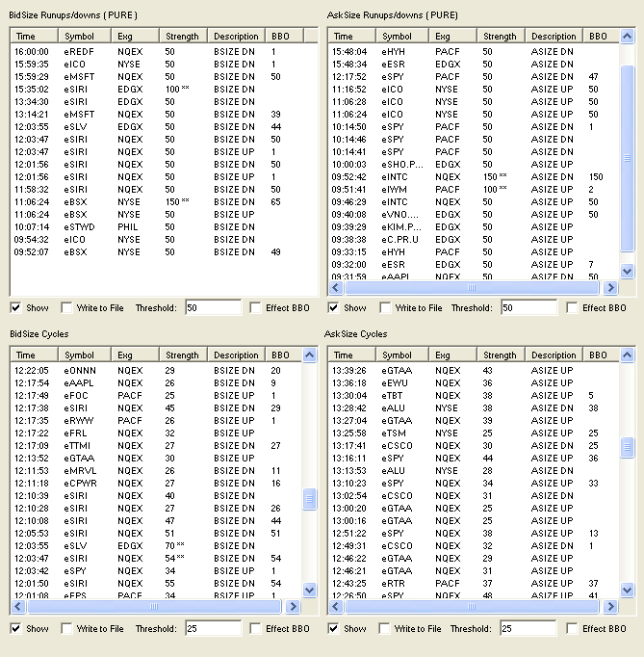Image resolution: width=644 pixels, height=657 pixels.
Task: Click scroll down arrow in AskSize Runups/downs list
Action: tap(627, 271)
